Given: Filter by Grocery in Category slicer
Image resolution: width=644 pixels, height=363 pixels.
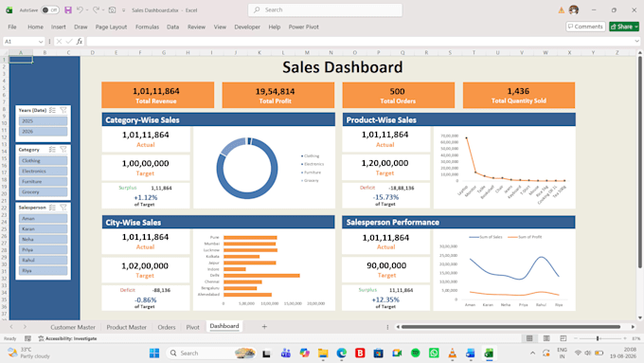Looking at the screenshot, I should 43,192.
